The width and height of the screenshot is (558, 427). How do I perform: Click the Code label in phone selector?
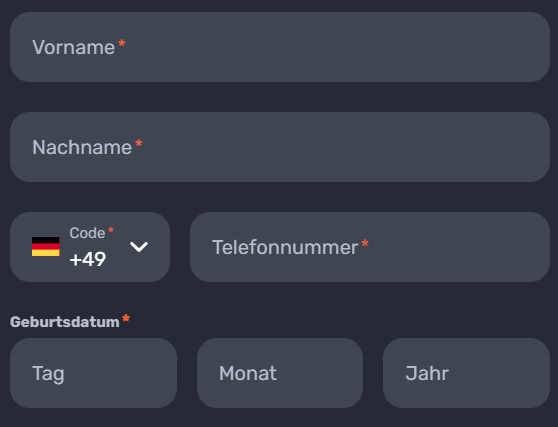[x=87, y=233]
